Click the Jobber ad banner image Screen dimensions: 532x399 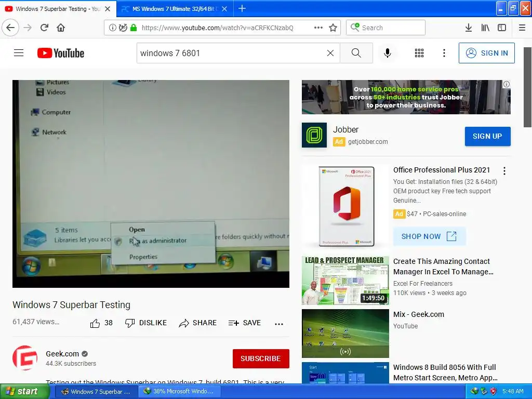[x=406, y=97]
